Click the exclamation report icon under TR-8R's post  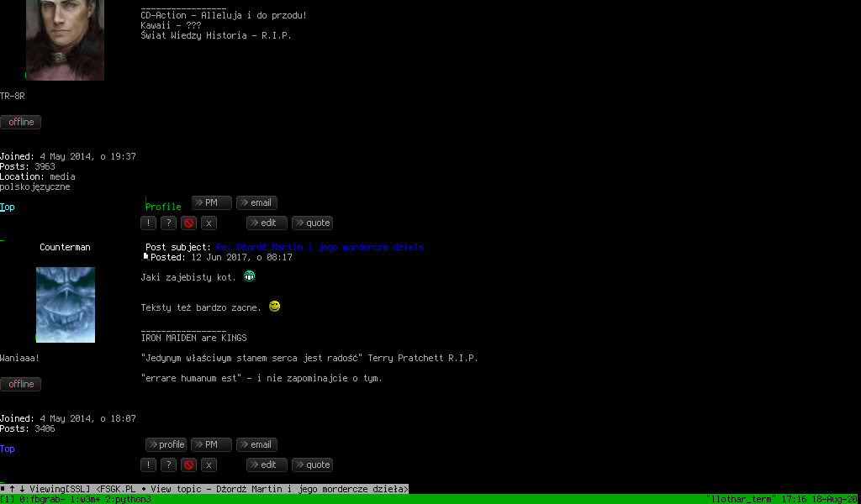[x=148, y=223]
